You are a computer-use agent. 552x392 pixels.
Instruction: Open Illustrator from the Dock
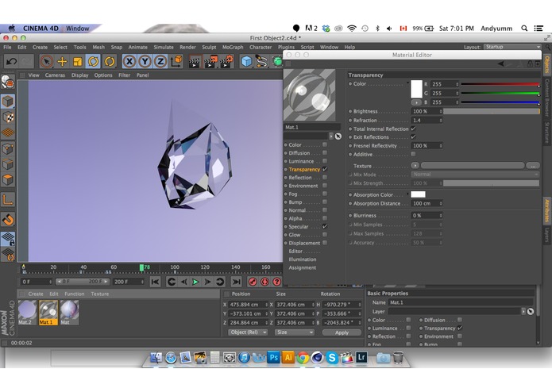[288, 358]
